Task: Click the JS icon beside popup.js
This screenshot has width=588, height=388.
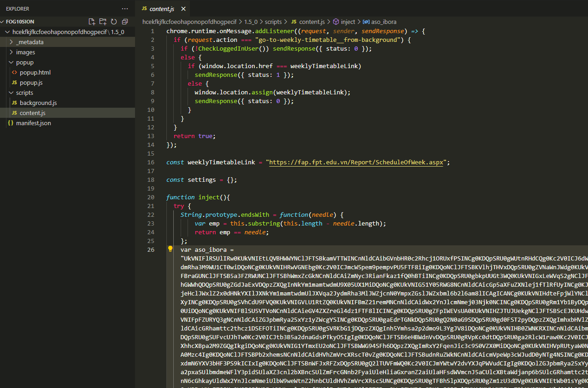Action: pyautogui.click(x=14, y=82)
